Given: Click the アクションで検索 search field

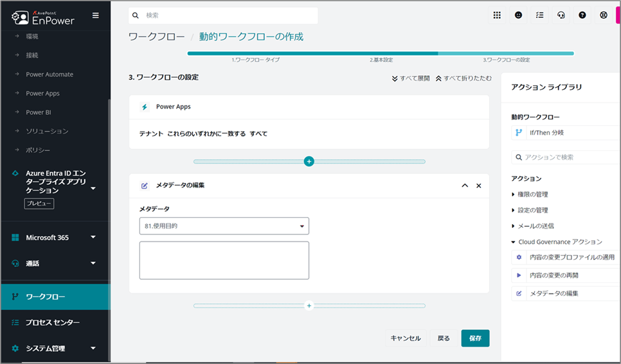Looking at the screenshot, I should coord(566,157).
